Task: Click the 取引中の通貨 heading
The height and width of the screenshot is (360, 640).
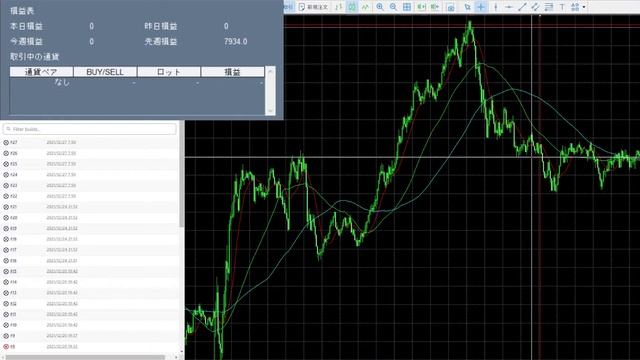Action: coord(35,57)
